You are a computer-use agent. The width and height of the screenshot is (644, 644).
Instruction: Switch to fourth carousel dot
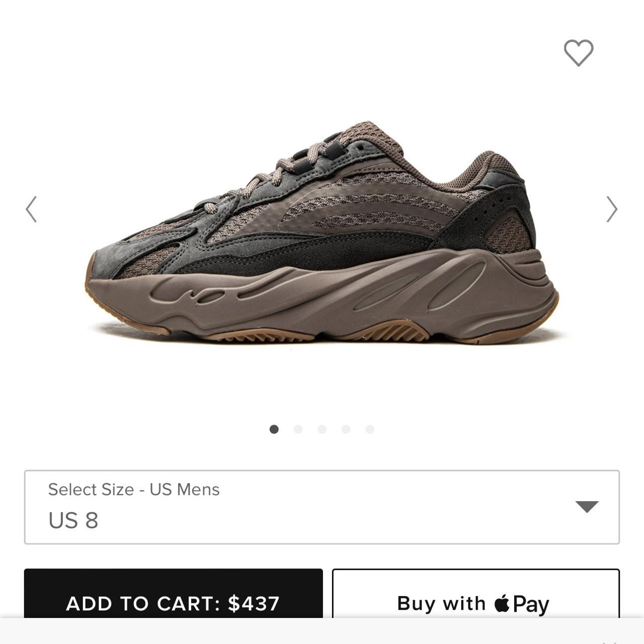[346, 429]
